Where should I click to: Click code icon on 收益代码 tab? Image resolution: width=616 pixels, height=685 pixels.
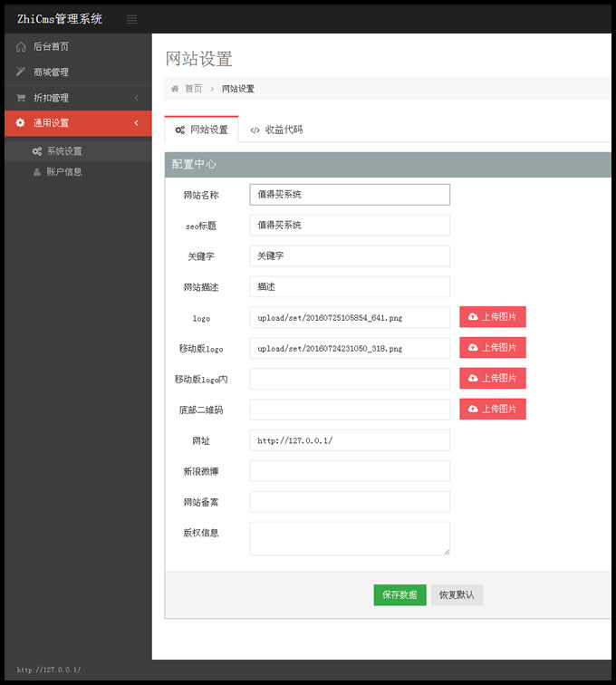[x=255, y=130]
